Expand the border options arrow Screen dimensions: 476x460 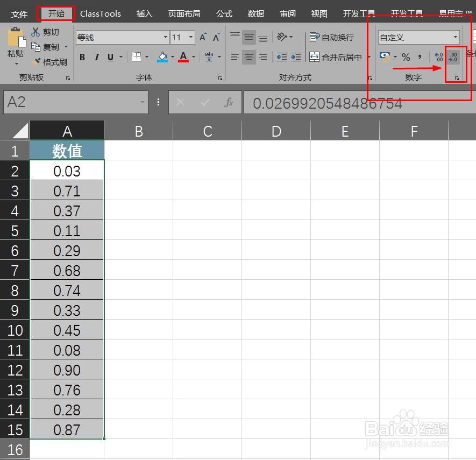pyautogui.click(x=147, y=57)
